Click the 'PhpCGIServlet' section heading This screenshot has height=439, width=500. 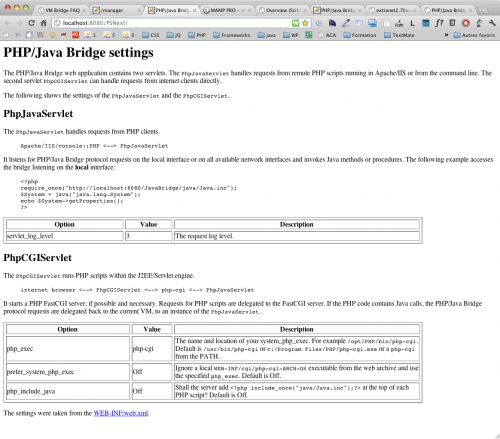coord(37,258)
